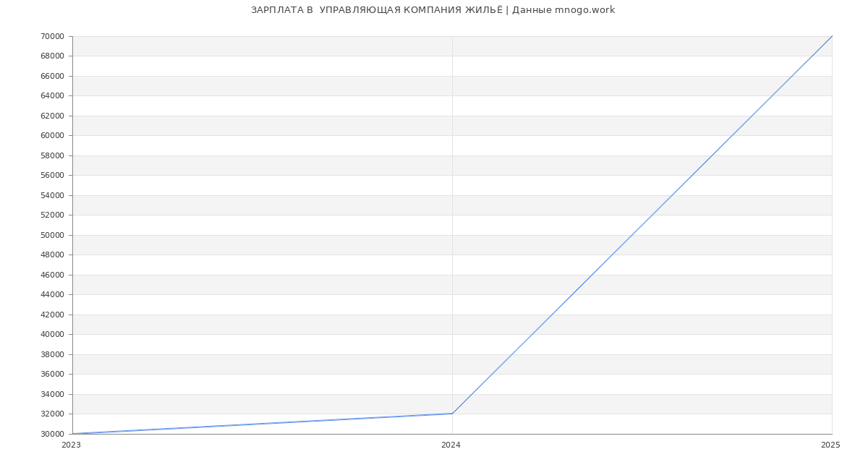Select the 2023 data point at 30000

pyautogui.click(x=73, y=434)
